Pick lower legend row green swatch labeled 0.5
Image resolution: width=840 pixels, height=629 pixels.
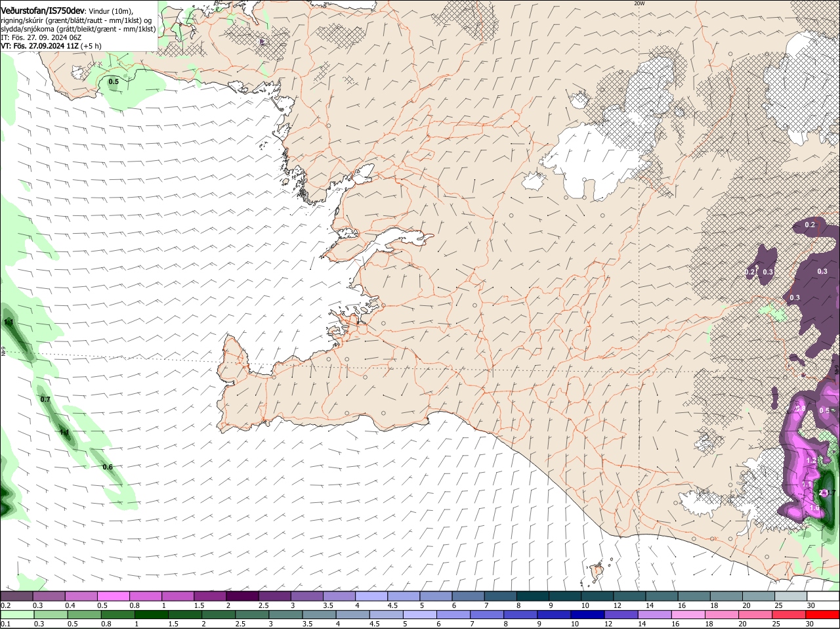point(84,615)
